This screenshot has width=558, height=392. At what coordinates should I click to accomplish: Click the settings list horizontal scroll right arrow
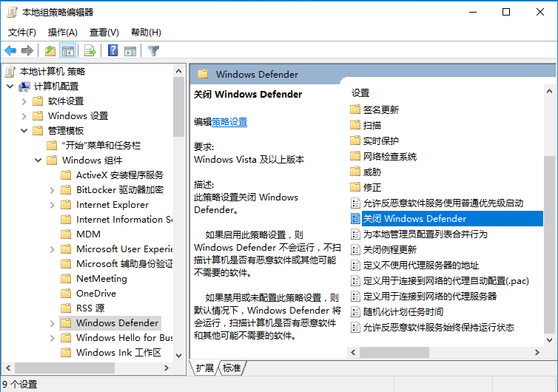537,352
